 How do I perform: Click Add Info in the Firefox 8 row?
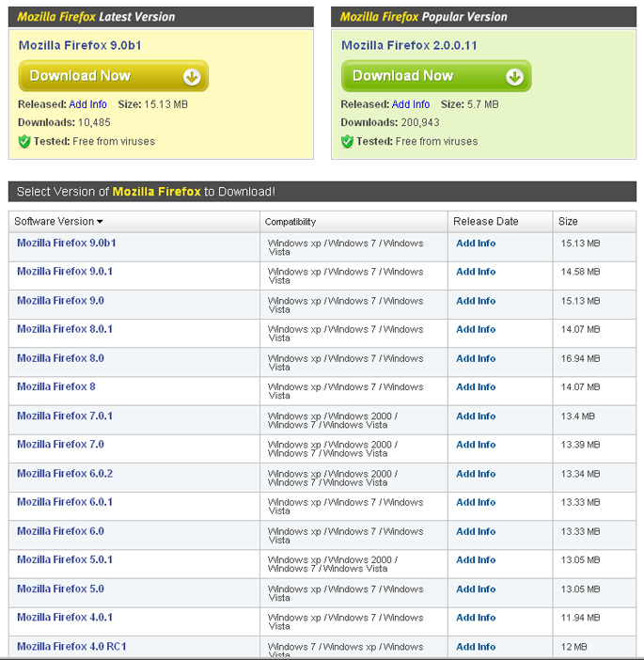coord(476,387)
